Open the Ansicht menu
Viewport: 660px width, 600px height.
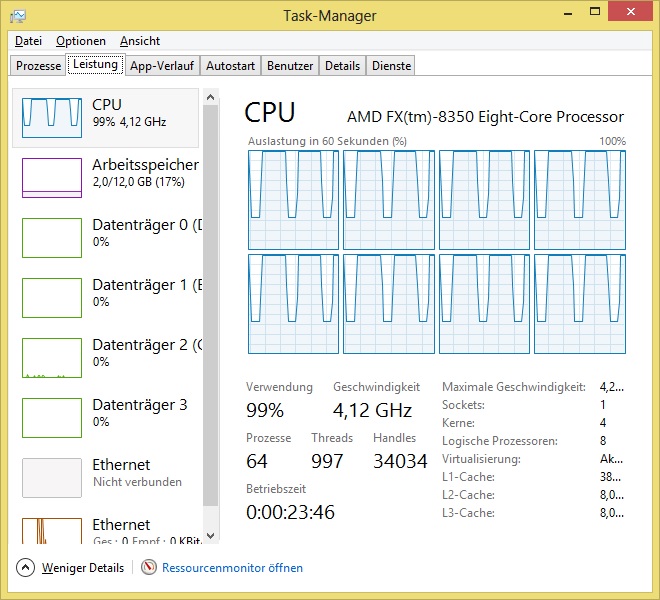click(140, 41)
